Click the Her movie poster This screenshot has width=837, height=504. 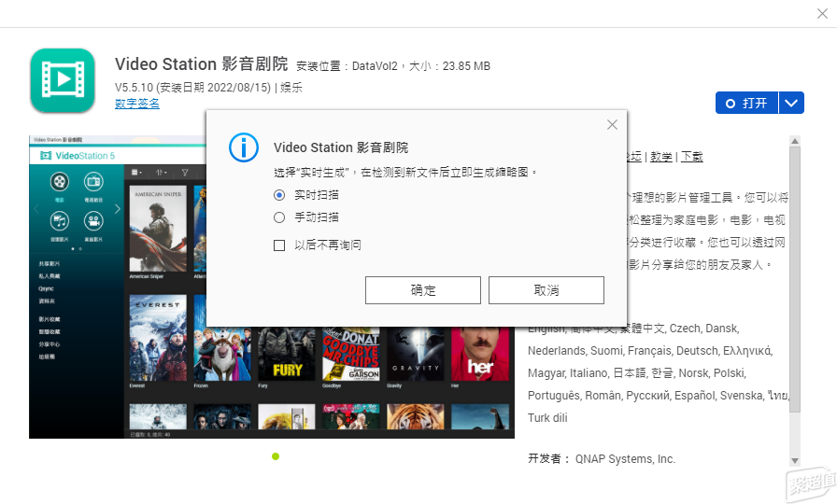click(x=480, y=354)
